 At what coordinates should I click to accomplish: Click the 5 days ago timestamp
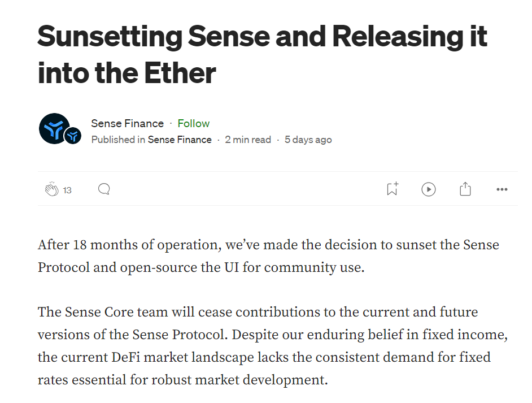(308, 140)
